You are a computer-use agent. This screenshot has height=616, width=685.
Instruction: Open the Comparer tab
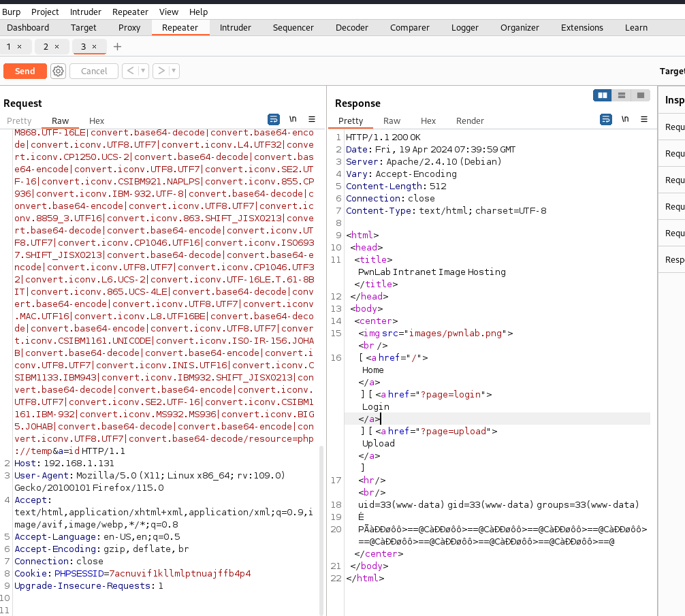(x=410, y=27)
